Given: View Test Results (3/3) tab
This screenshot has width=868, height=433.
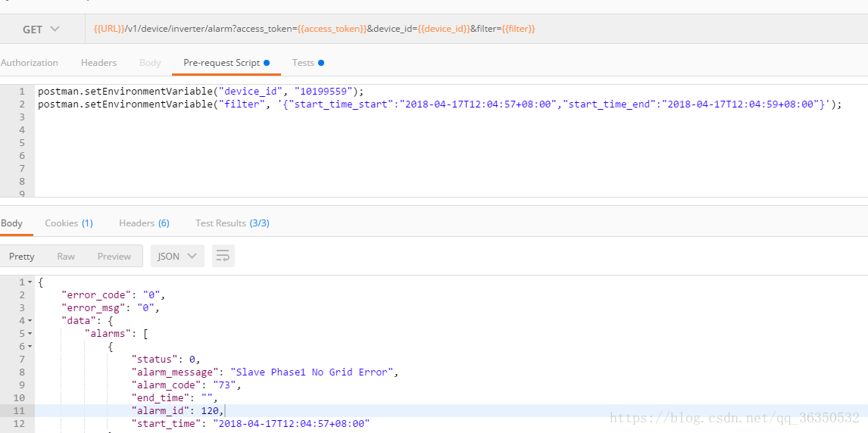Looking at the screenshot, I should click(232, 223).
